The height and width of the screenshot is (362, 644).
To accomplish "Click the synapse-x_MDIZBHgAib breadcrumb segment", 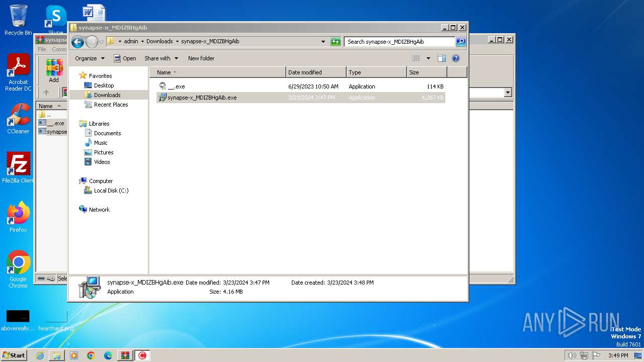I will [x=210, y=42].
